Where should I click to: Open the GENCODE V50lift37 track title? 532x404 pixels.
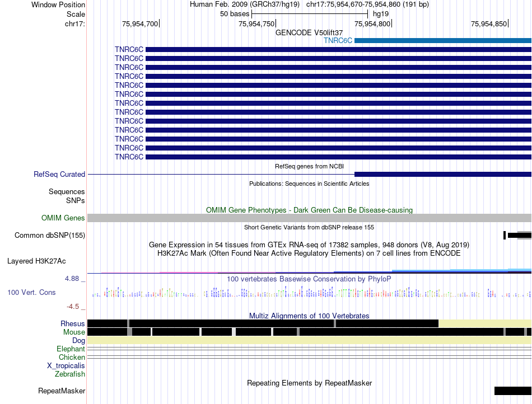(x=309, y=32)
